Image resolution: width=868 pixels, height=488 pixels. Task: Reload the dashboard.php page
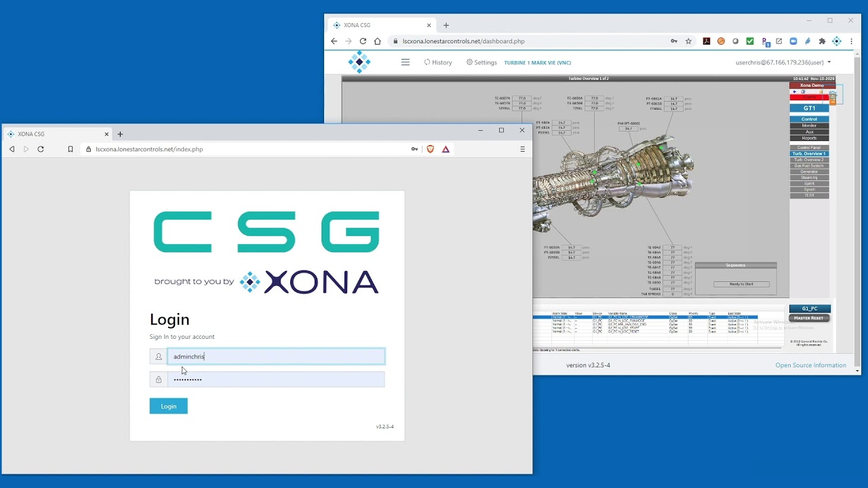pyautogui.click(x=363, y=41)
